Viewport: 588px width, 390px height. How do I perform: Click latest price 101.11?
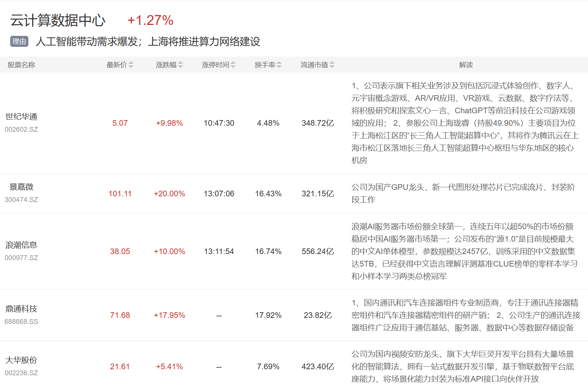point(120,194)
